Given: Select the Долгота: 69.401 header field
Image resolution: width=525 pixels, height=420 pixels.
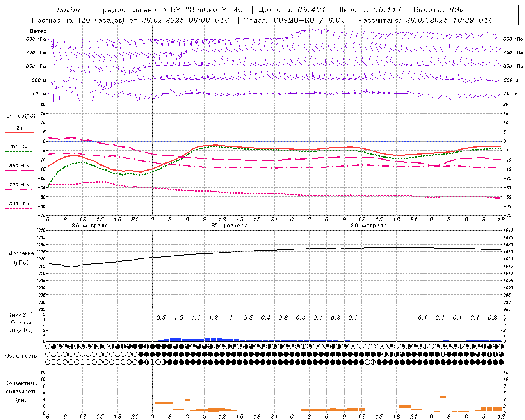Looking at the screenshot, I should coord(292,10).
